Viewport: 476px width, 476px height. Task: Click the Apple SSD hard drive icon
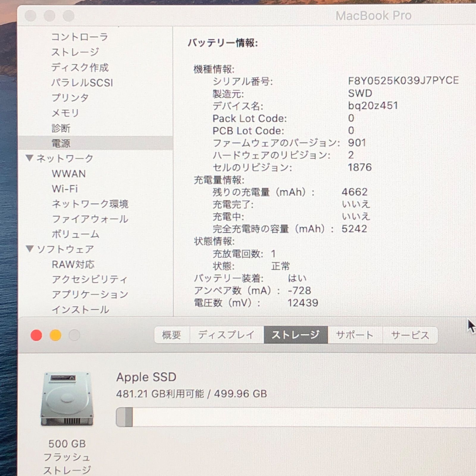(67, 399)
